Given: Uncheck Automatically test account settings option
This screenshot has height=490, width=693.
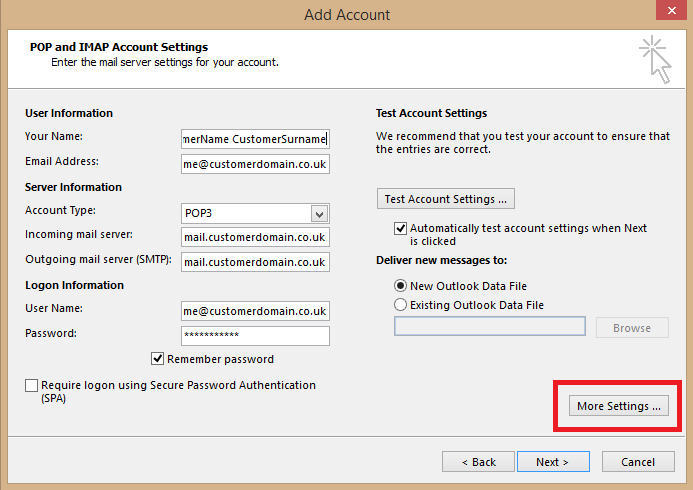Looking at the screenshot, I should [x=401, y=228].
